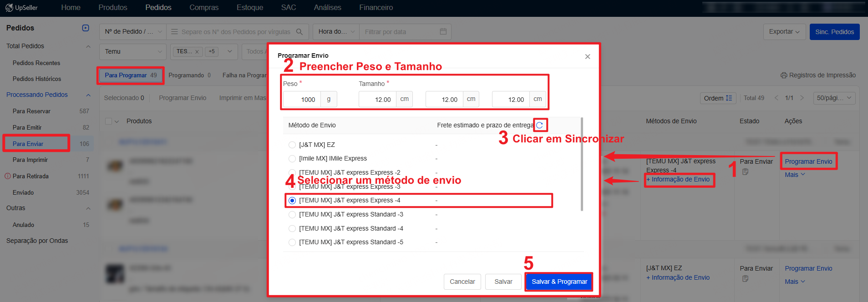Switch to the Para Programar tab
Viewport: 868px width, 302px height.
click(131, 75)
